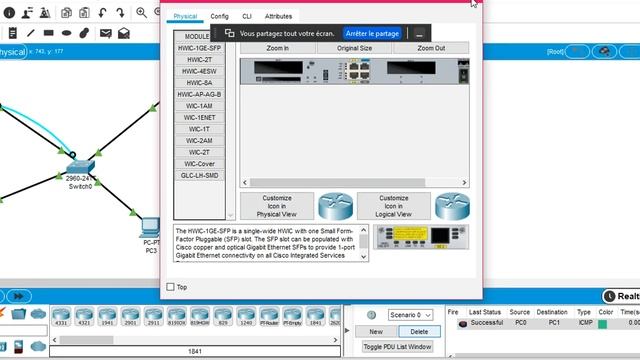This screenshot has width=640, height=360.
Task: Click the Copy icon in main toolbar
Action: pyautogui.click(x=66, y=13)
